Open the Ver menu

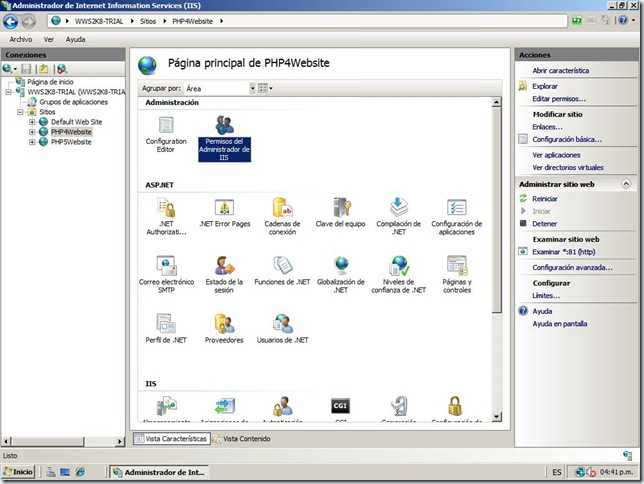click(x=49, y=39)
